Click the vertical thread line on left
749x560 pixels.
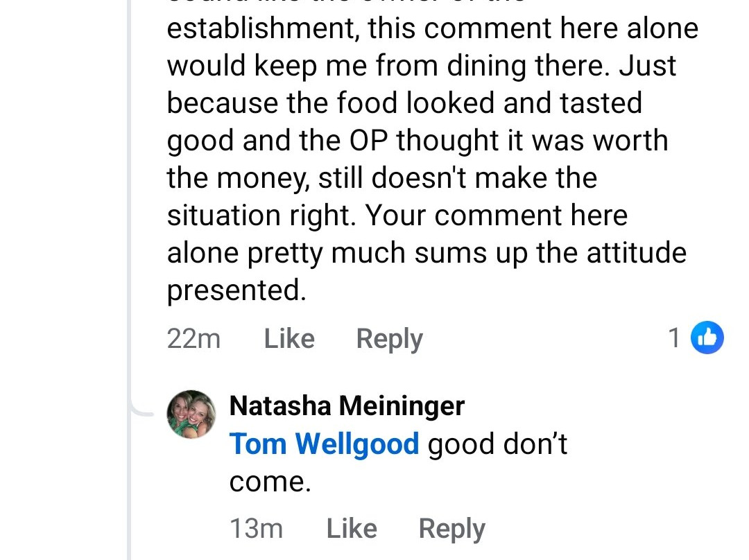(x=129, y=208)
